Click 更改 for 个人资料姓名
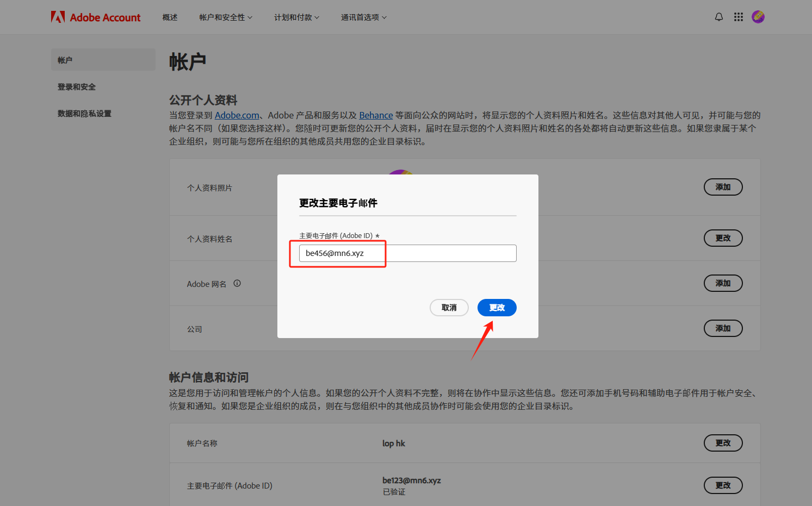The height and width of the screenshot is (506, 812). point(723,238)
